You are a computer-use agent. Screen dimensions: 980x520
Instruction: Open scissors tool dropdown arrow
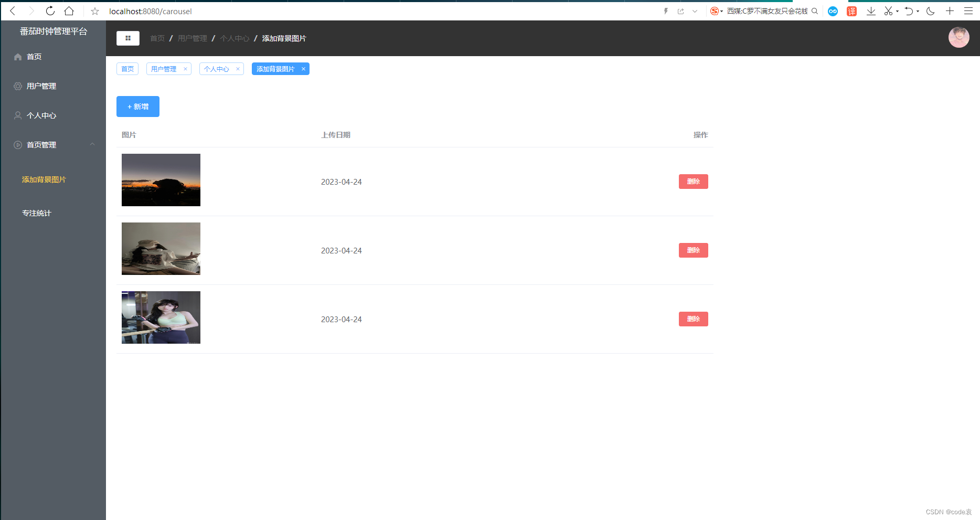(x=897, y=11)
